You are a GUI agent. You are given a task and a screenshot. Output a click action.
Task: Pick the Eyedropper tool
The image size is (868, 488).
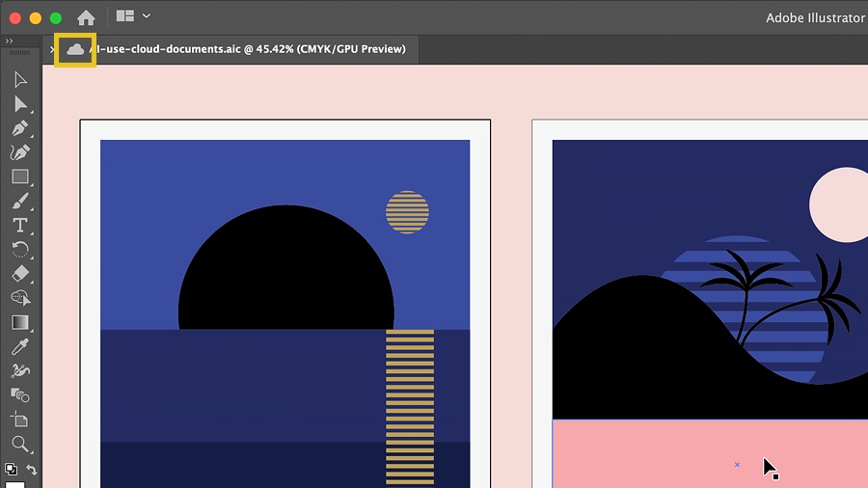click(x=20, y=346)
